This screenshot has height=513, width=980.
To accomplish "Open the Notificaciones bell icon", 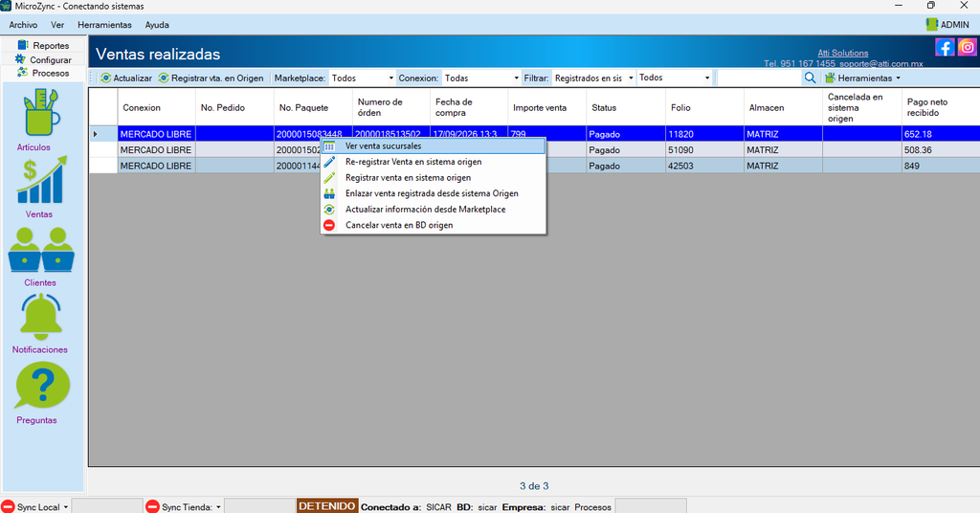I will coord(41,317).
